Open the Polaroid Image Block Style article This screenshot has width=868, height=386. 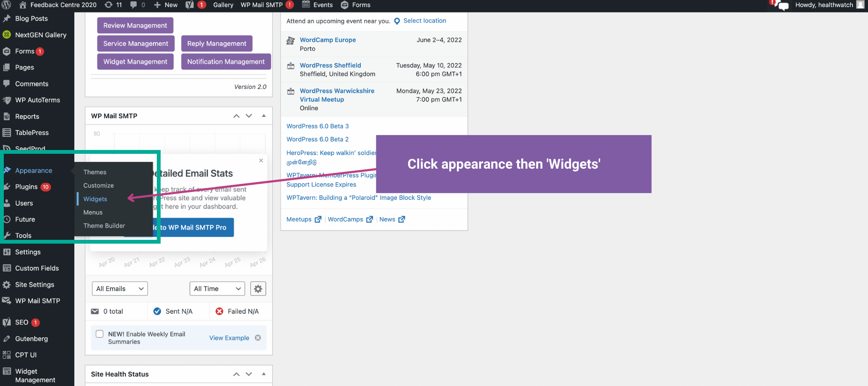pyautogui.click(x=359, y=198)
